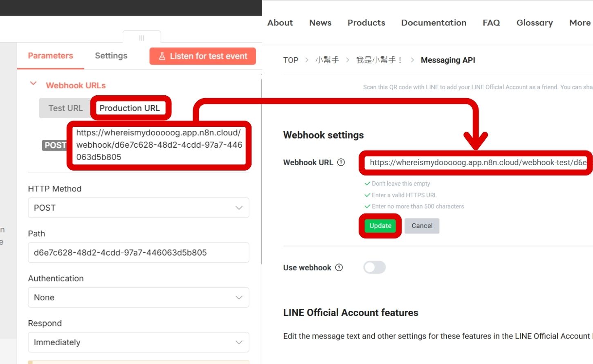Click the Path text field
This screenshot has height=364, width=593.
click(x=138, y=253)
